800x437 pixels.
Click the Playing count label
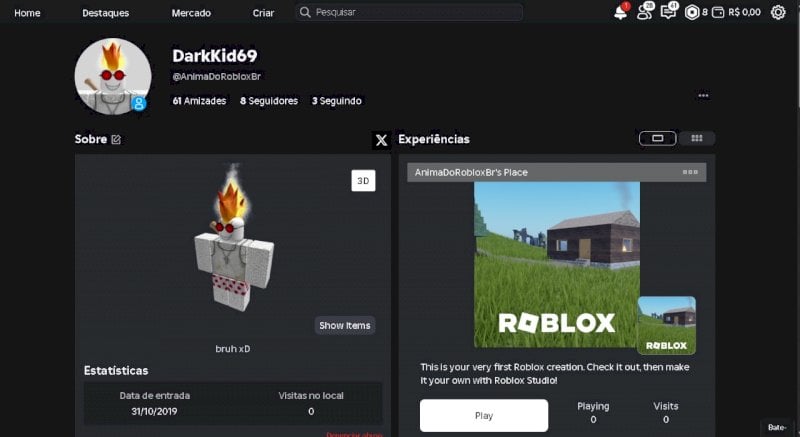click(593, 406)
